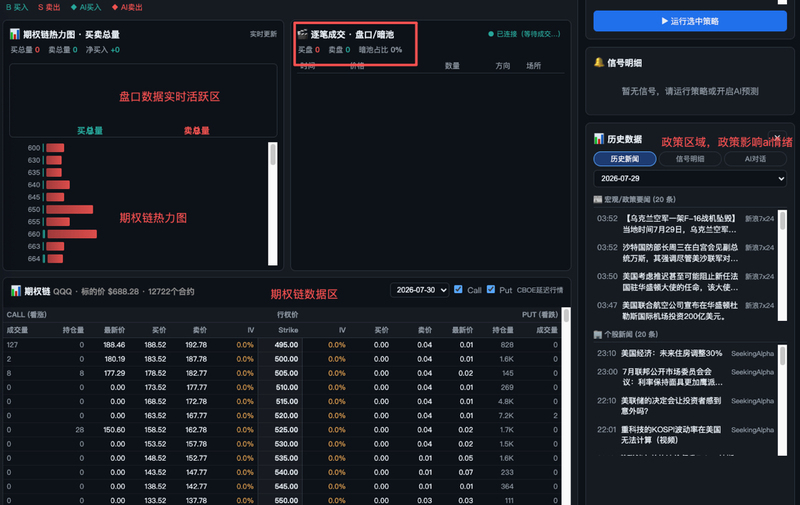The image size is (800, 505).
Task: Click the chart icon beside 历史数据
Action: [x=599, y=139]
